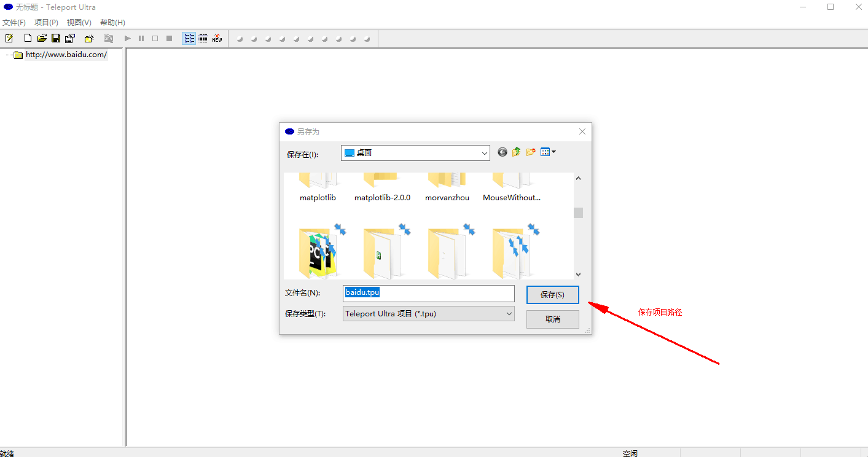This screenshot has height=457, width=868.
Task: Select the MouseWithout... folder
Action: [x=512, y=187]
